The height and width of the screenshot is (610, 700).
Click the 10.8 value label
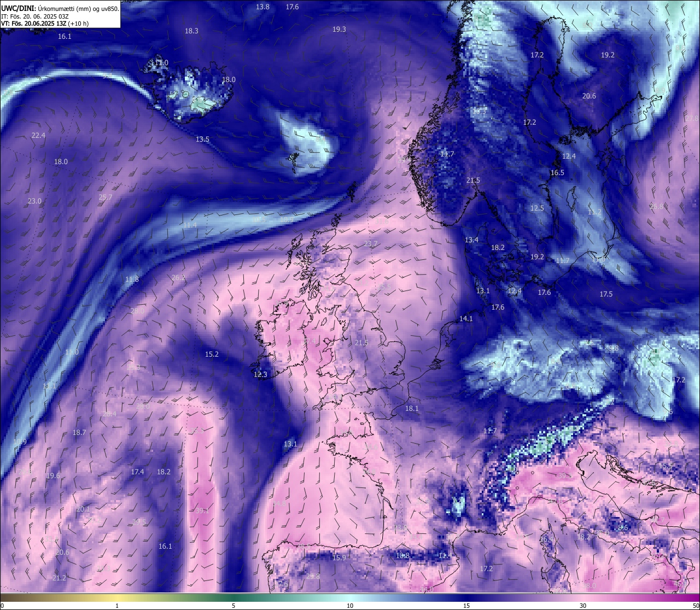pyautogui.click(x=402, y=555)
